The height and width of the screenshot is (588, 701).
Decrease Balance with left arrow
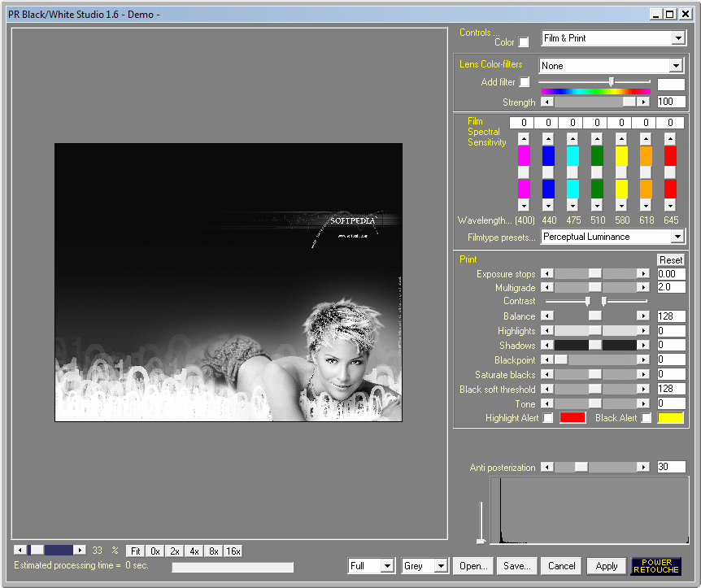point(547,316)
